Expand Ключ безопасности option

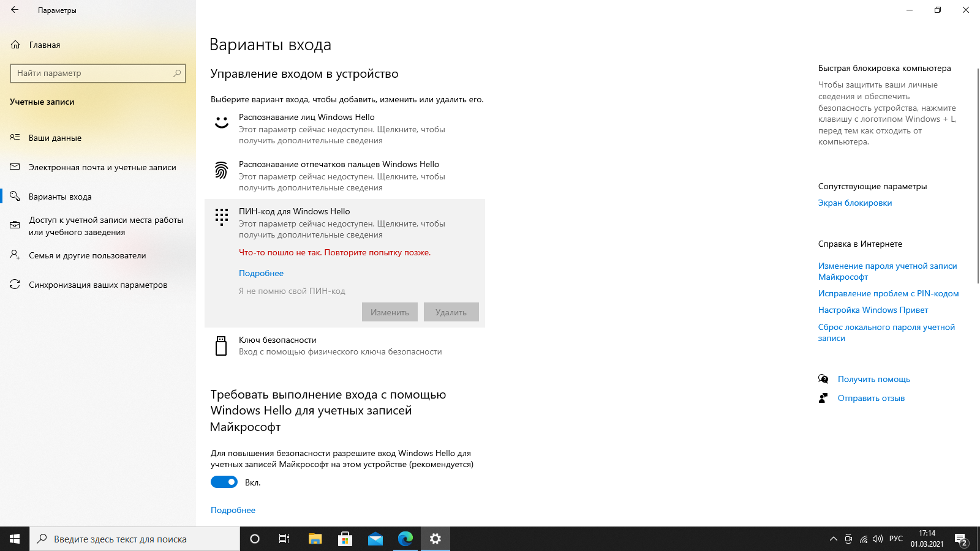pyautogui.click(x=345, y=345)
